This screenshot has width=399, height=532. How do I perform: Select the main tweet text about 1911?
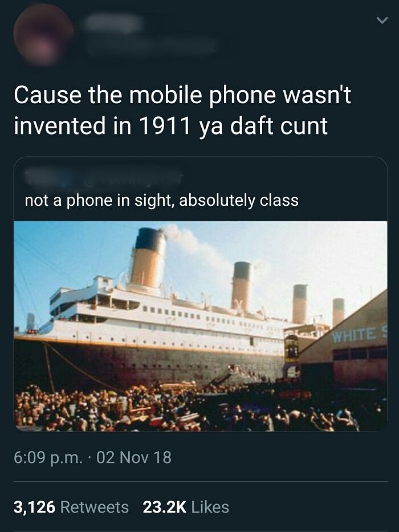pyautogui.click(x=182, y=110)
